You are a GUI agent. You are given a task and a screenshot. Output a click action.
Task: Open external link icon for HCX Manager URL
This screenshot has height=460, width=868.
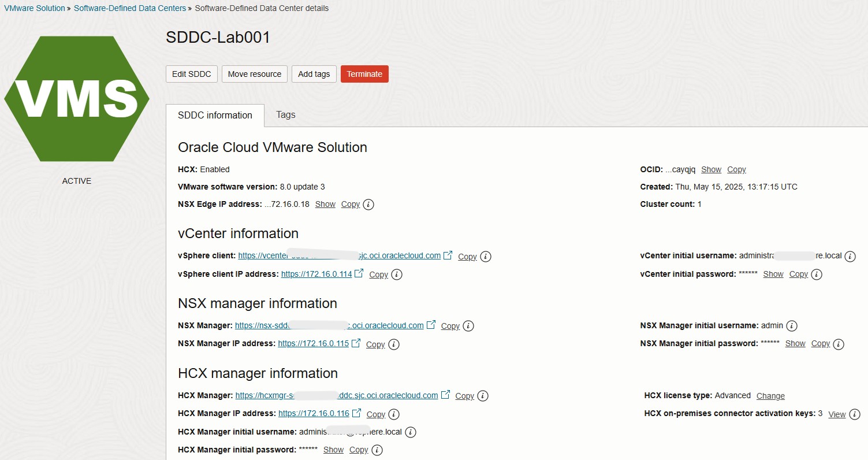(x=445, y=395)
